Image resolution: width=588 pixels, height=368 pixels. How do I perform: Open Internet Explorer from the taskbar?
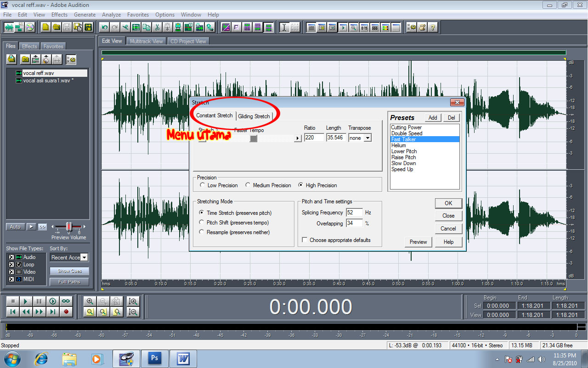(42, 358)
